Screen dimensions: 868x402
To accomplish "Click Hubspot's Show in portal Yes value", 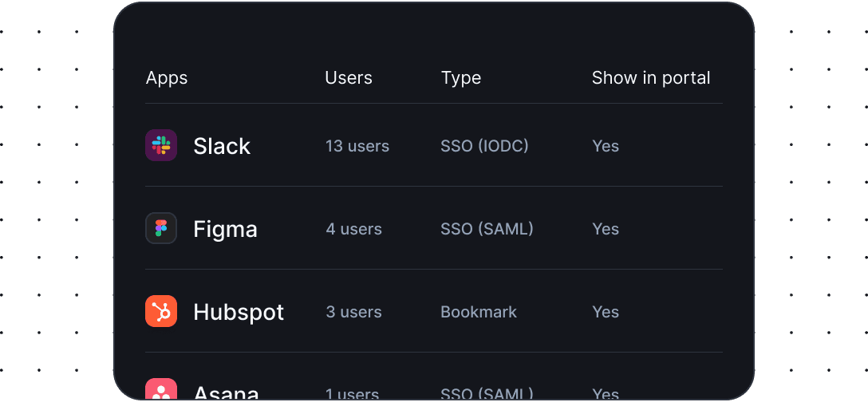I will (606, 312).
